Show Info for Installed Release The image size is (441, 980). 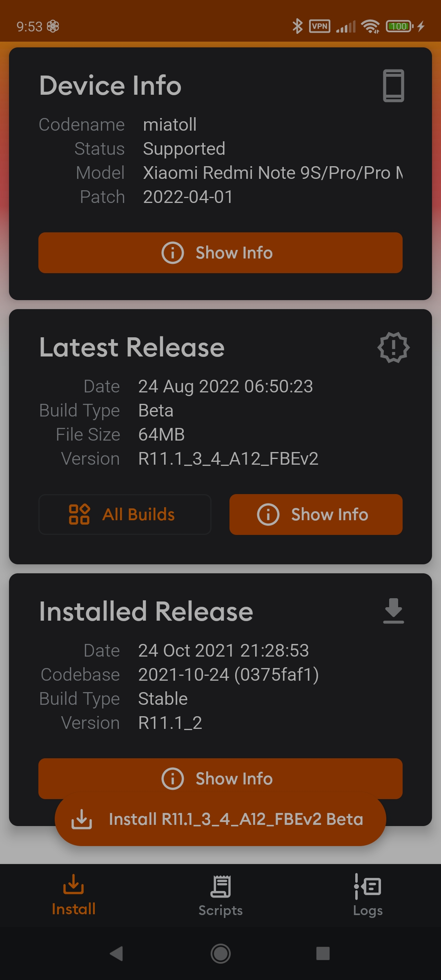[x=220, y=778]
